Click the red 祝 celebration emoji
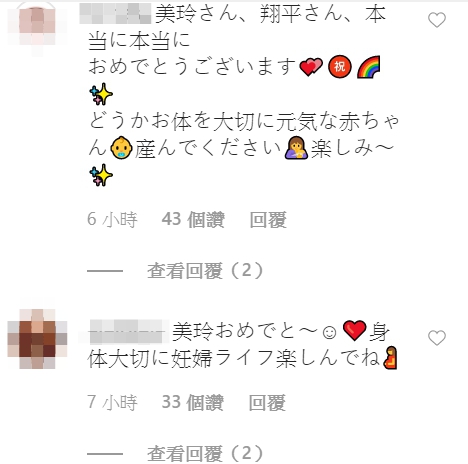 [340, 67]
